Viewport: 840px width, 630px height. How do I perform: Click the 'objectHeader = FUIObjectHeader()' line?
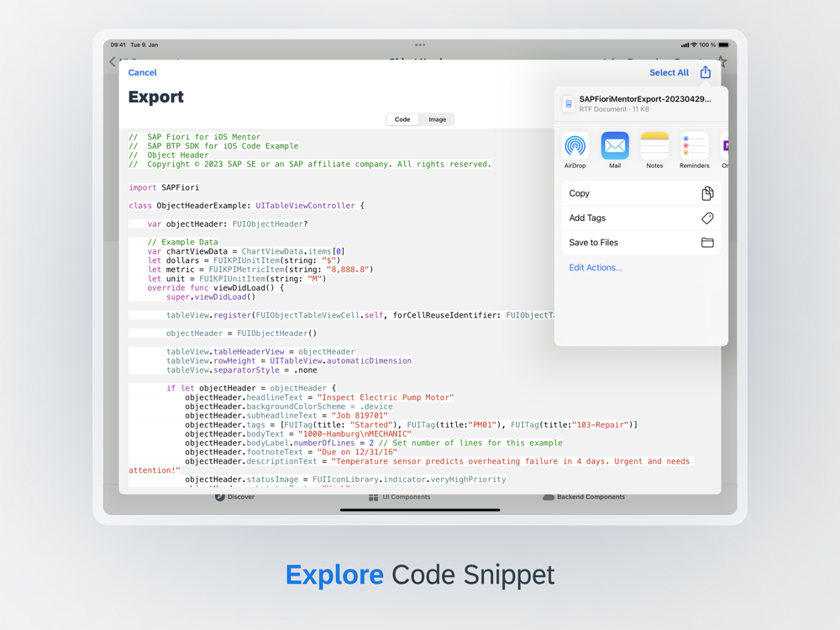click(x=241, y=333)
